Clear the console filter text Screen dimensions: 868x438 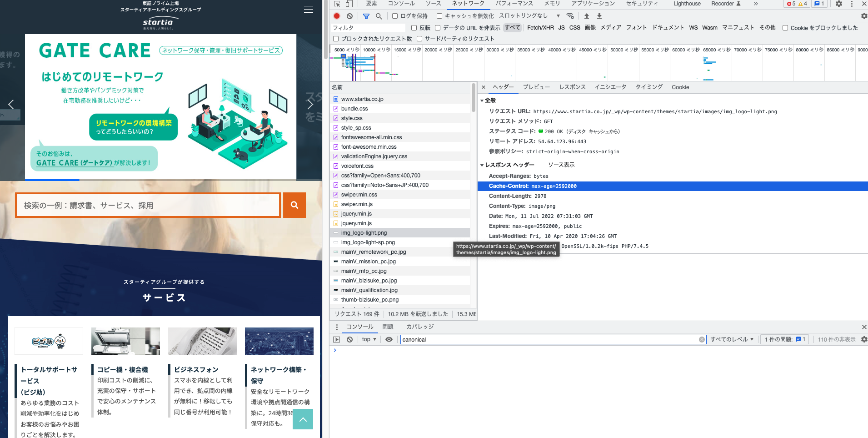702,339
